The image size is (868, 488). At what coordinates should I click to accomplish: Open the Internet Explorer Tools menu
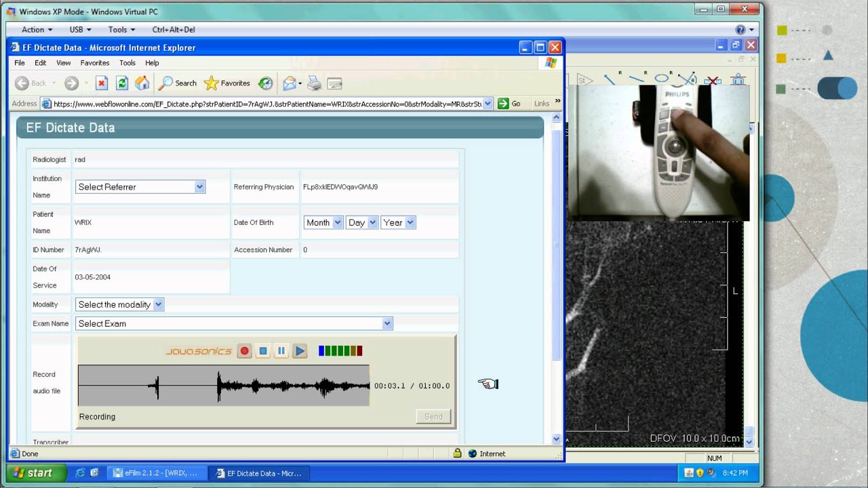tap(127, 63)
